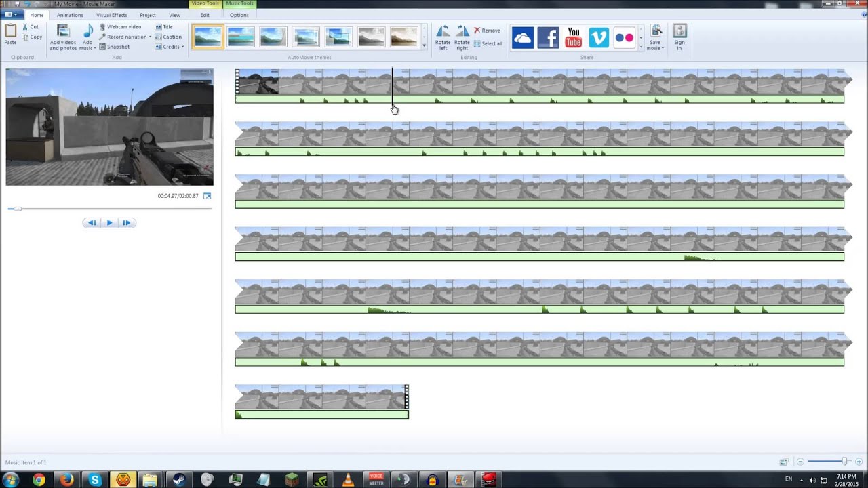The width and height of the screenshot is (868, 488).
Task: Share the movie on Vimeo
Action: point(599,38)
